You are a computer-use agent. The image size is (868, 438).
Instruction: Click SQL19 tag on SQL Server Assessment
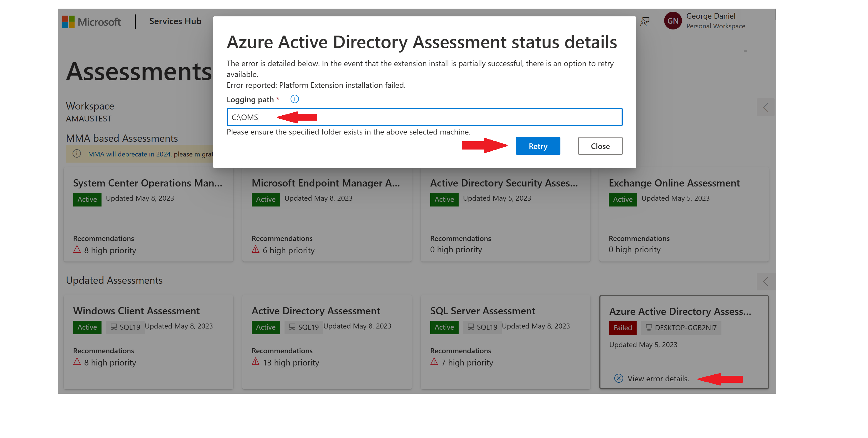tap(483, 327)
